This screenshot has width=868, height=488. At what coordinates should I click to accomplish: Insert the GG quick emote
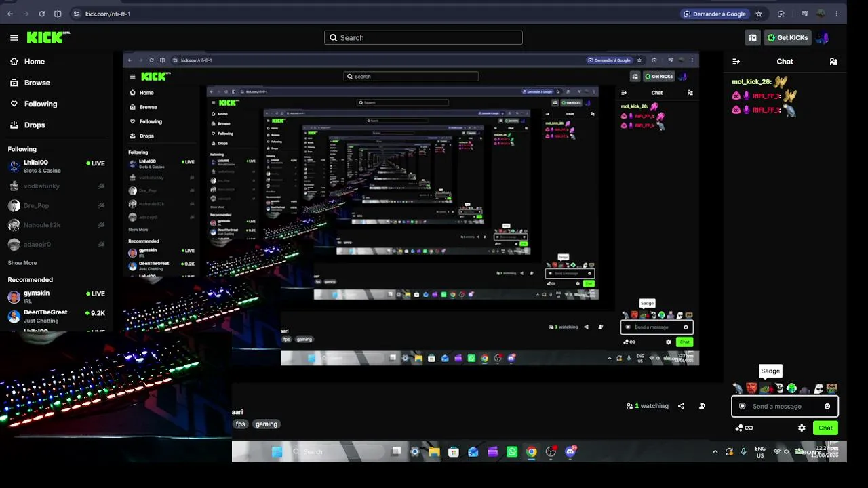coord(831,388)
